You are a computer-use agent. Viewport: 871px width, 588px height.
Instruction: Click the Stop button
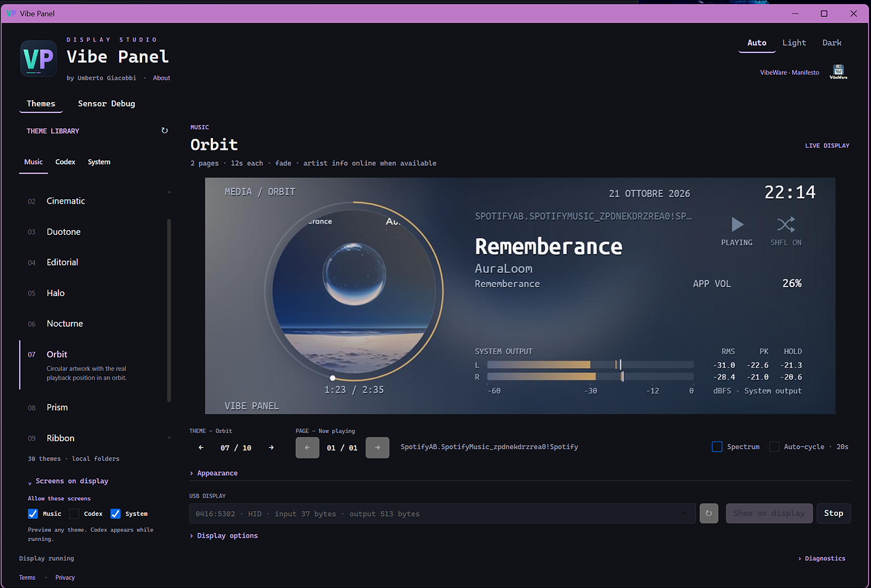[834, 513]
